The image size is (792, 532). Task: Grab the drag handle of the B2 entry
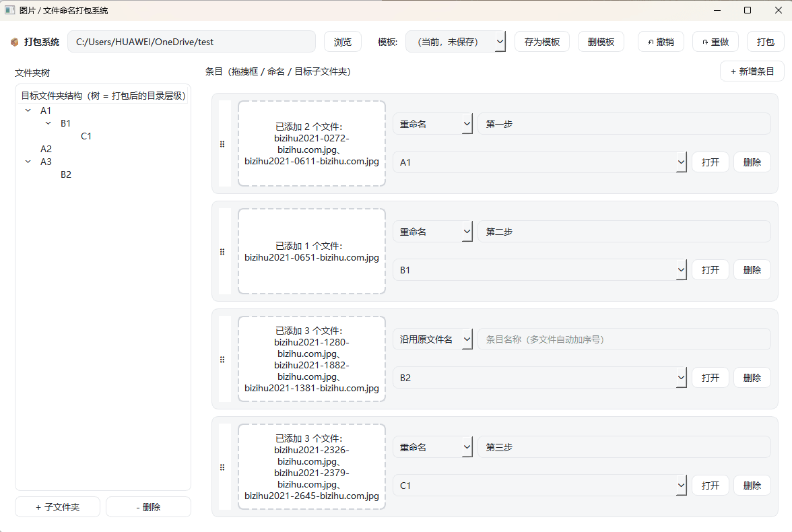coord(222,359)
